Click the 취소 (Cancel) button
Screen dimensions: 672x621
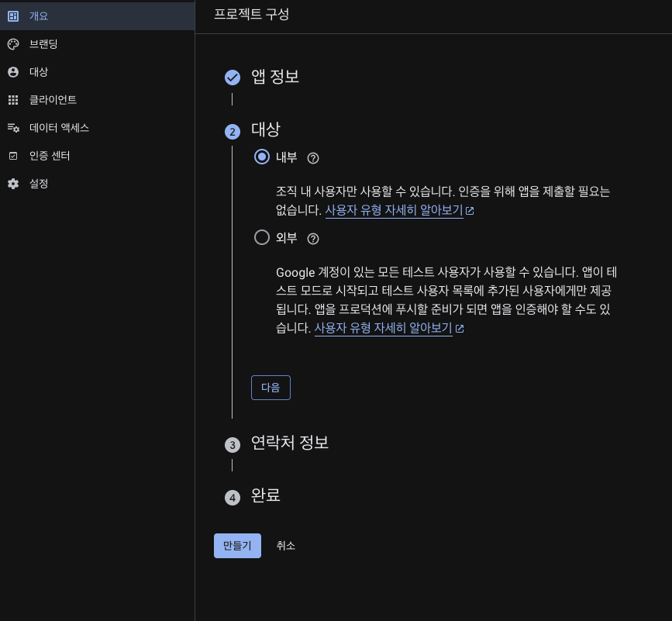click(285, 546)
